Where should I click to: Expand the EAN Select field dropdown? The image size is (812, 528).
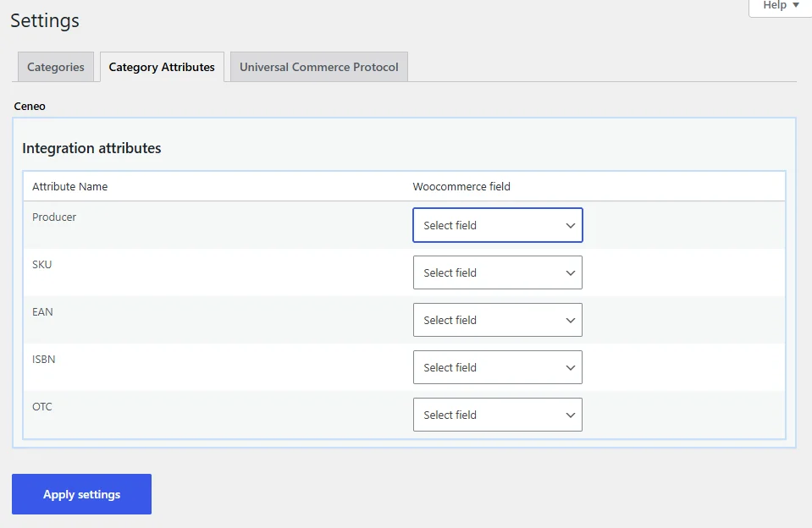coord(498,320)
